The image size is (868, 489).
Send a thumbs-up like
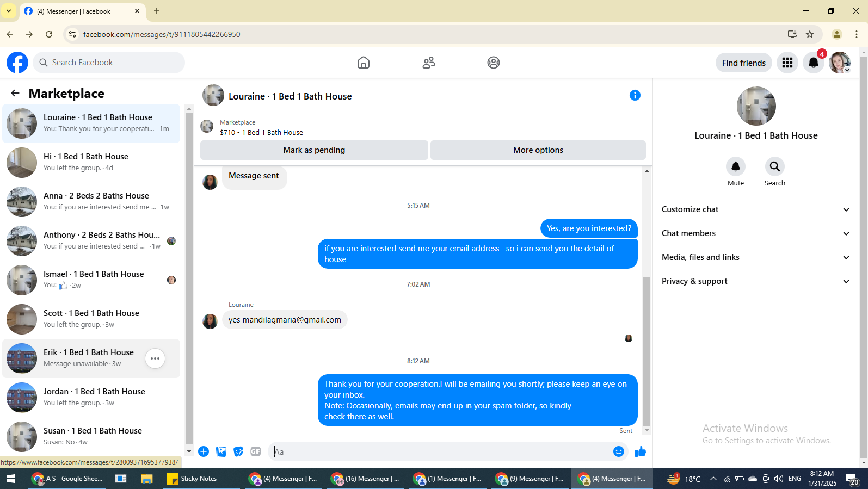click(x=641, y=451)
